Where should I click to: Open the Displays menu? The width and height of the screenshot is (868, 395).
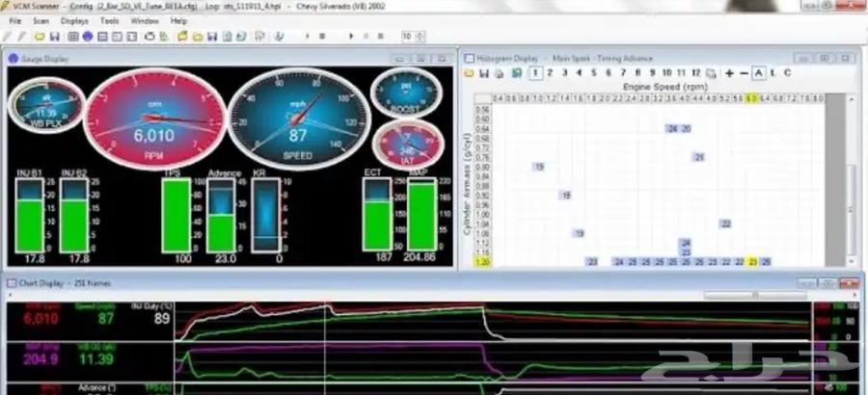(73, 20)
